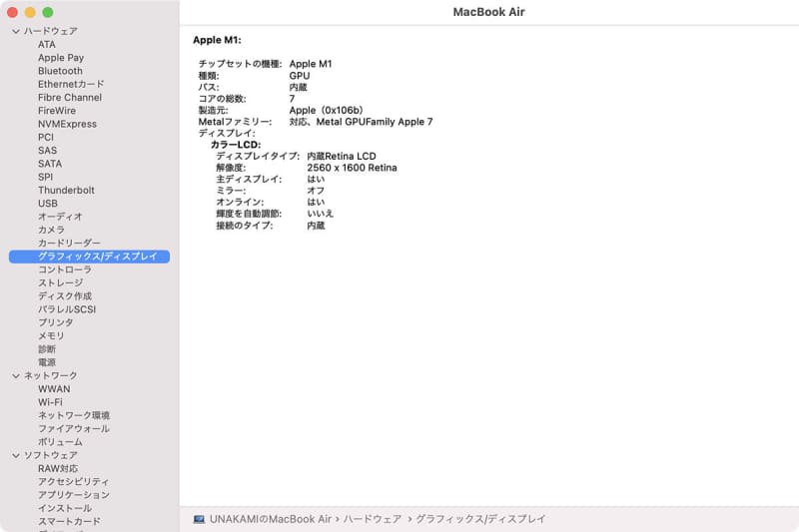The height and width of the screenshot is (532, 799).
Task: Select FireWire in the sidebar
Action: (57, 111)
